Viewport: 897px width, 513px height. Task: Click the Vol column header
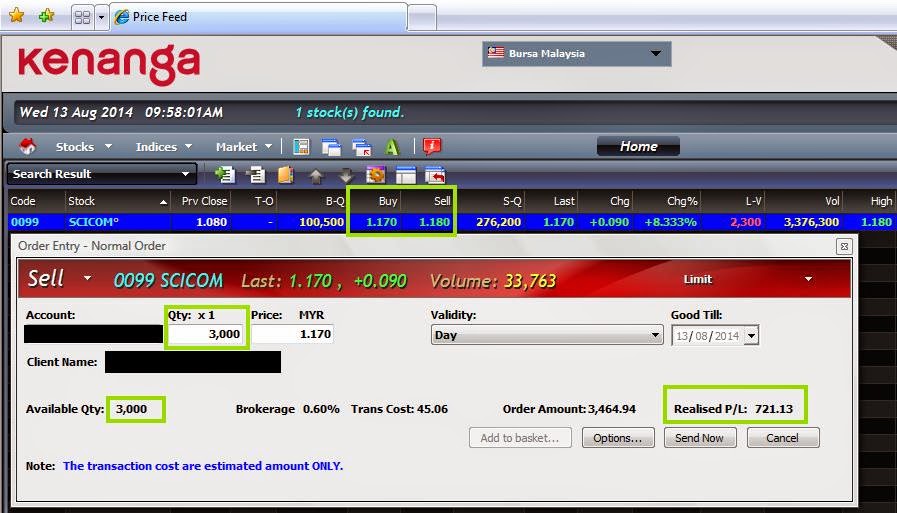point(804,201)
